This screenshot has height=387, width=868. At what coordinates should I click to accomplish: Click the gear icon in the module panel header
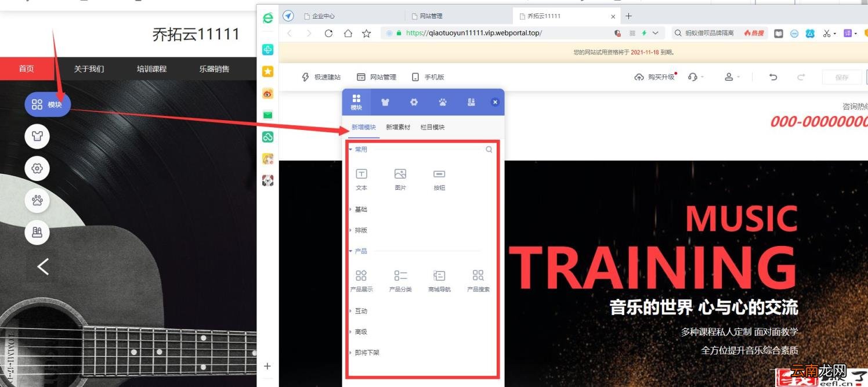[x=414, y=102]
